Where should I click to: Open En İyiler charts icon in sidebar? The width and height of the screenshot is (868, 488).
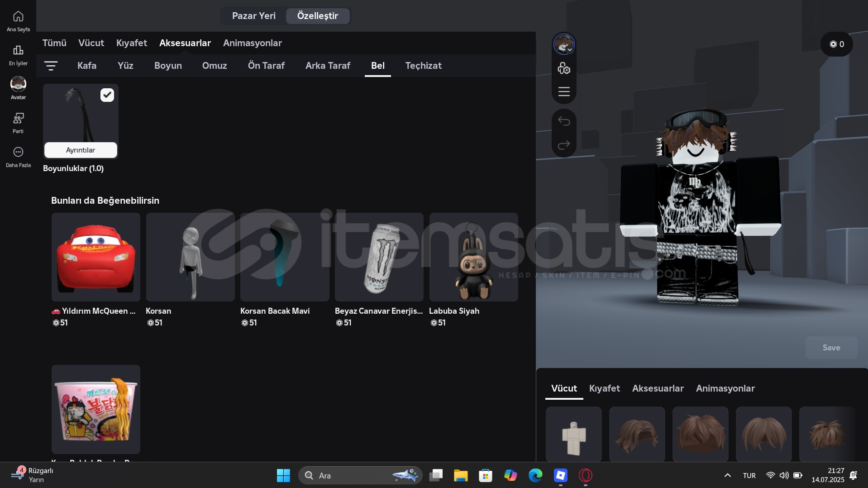click(x=18, y=50)
